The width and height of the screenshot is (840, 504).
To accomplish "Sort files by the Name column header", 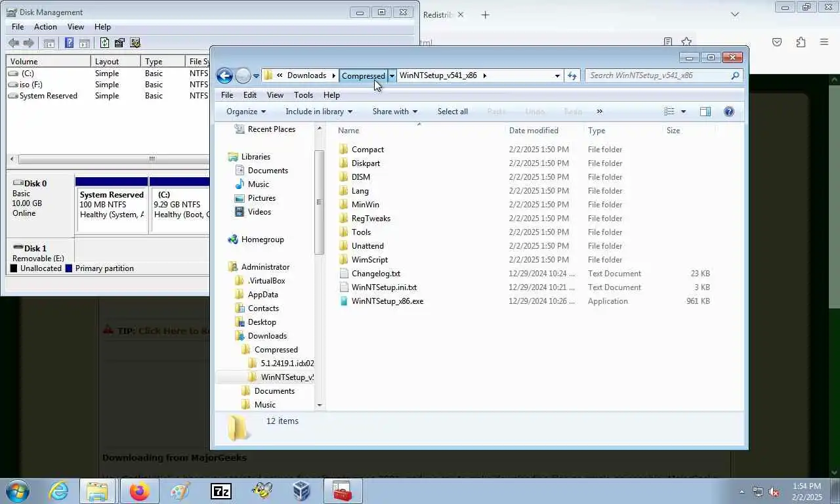I will [419, 131].
